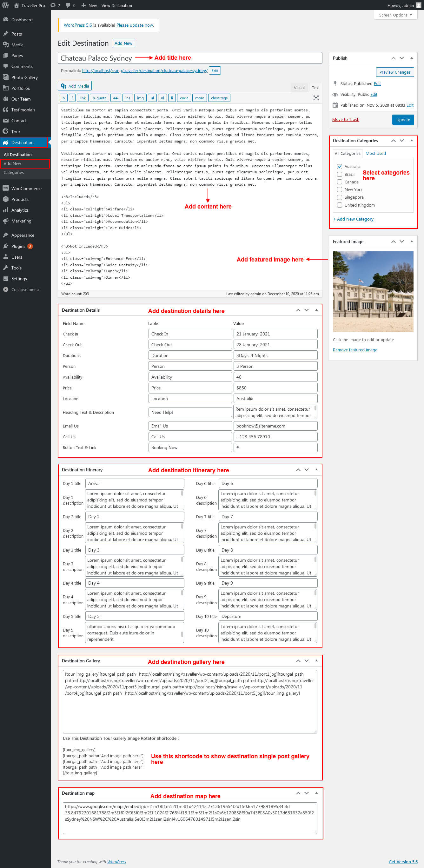
Task: Enable the United Kingdom category
Action: [x=339, y=205]
